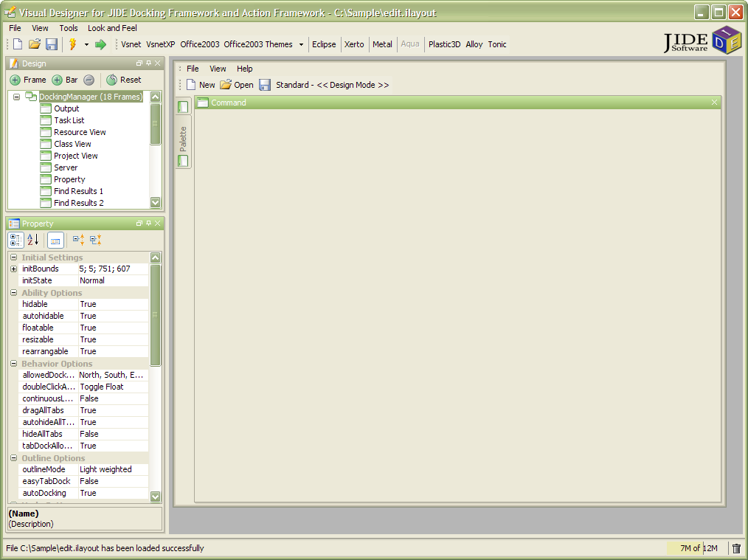Switch look and feel to VsnetXP
This screenshot has height=560, width=748.
pos(161,44)
